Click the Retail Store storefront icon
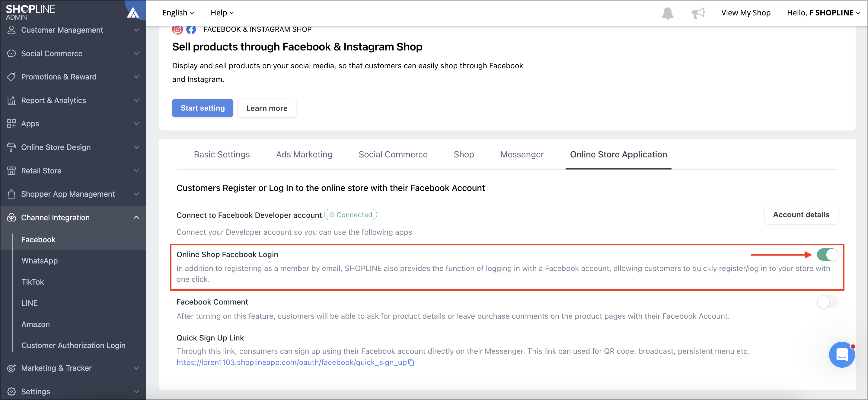This screenshot has width=868, height=400. (11, 171)
